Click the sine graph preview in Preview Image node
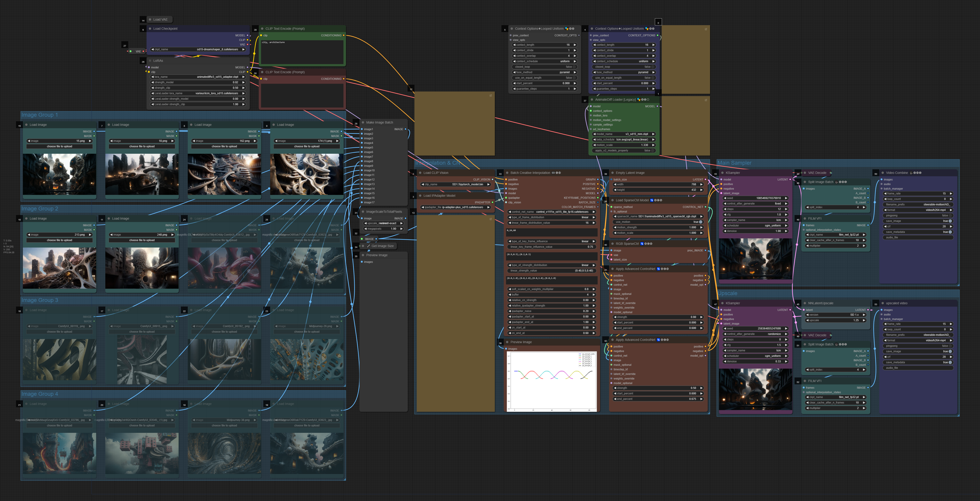 click(x=552, y=381)
